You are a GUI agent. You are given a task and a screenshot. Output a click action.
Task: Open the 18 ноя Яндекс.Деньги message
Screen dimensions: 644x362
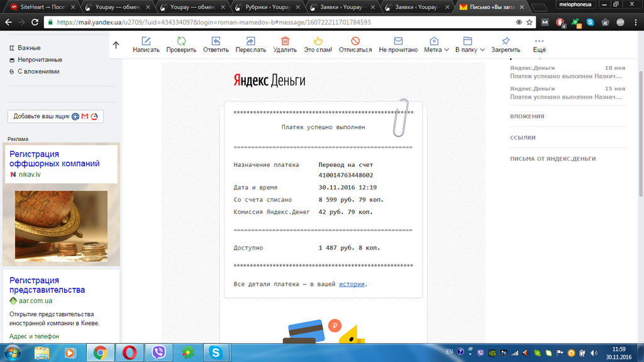tap(567, 72)
